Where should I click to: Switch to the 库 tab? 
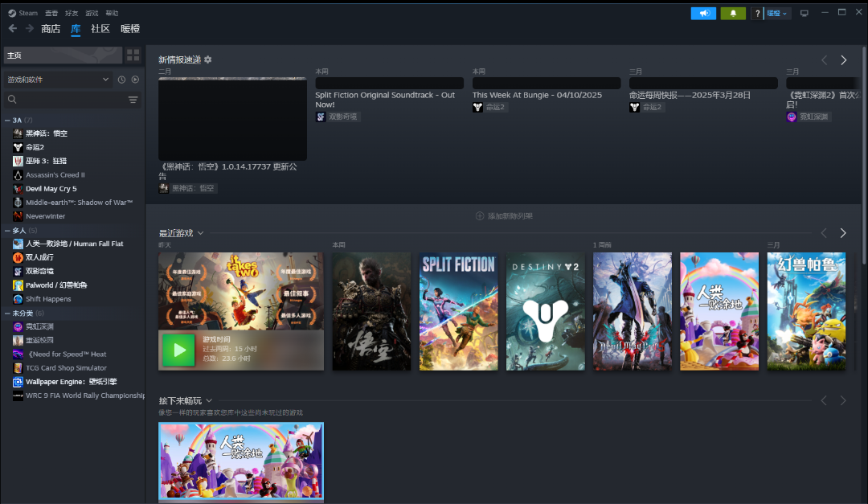76,29
